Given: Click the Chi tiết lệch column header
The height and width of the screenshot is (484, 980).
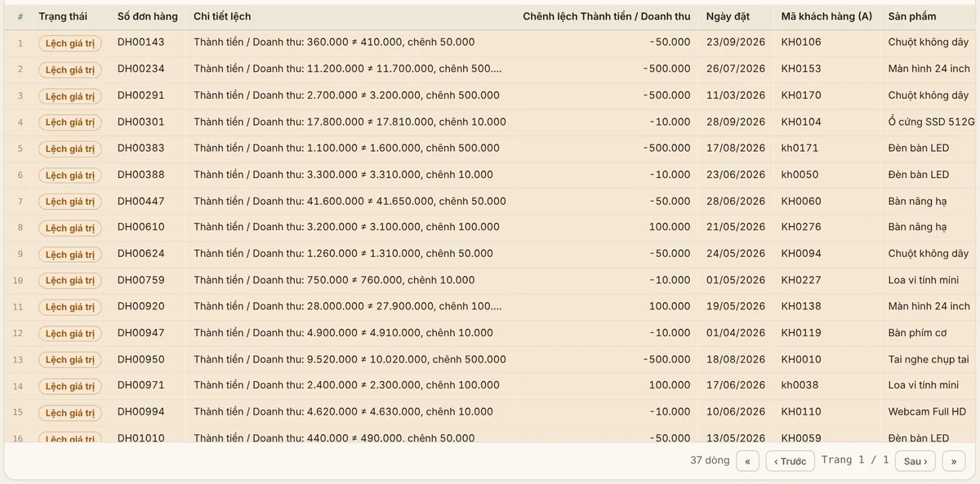Looking at the screenshot, I should pyautogui.click(x=222, y=16).
